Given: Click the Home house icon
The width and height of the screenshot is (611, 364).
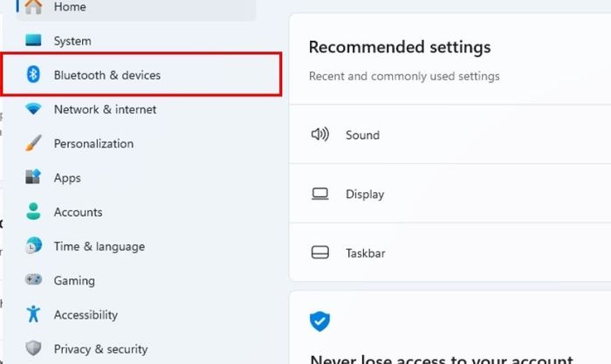Looking at the screenshot, I should [33, 7].
